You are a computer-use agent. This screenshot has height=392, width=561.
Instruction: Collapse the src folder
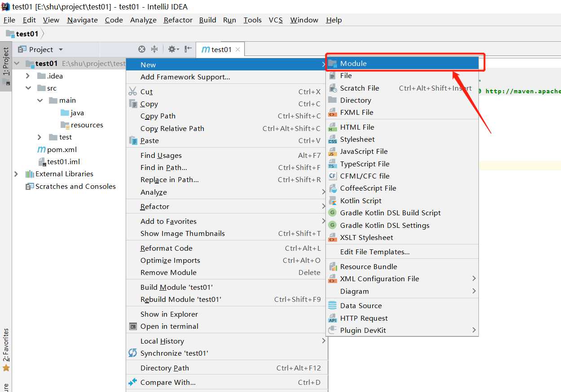click(28, 88)
